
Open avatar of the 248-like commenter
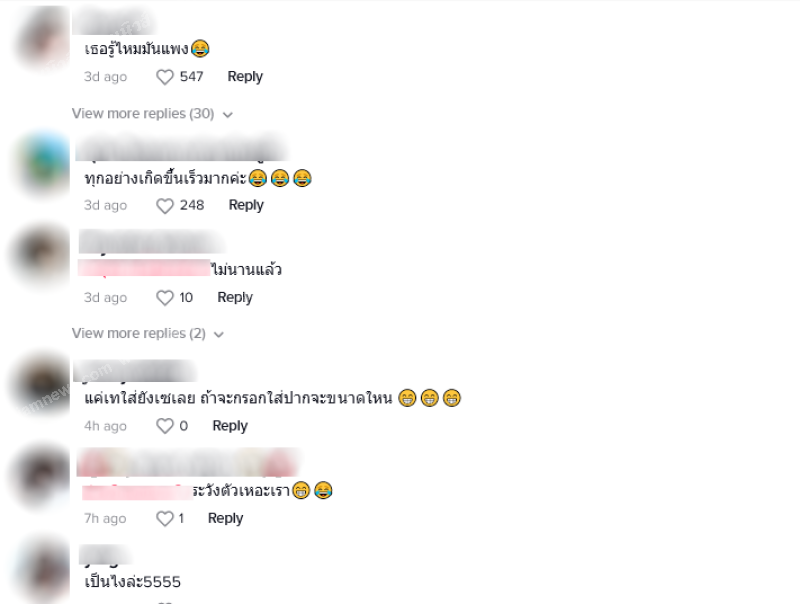[44, 163]
